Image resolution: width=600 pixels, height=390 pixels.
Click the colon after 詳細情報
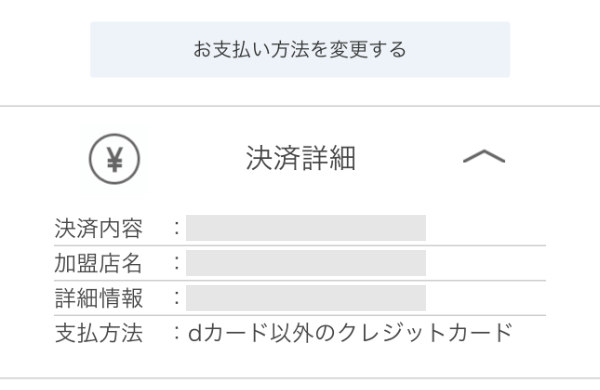tap(176, 298)
